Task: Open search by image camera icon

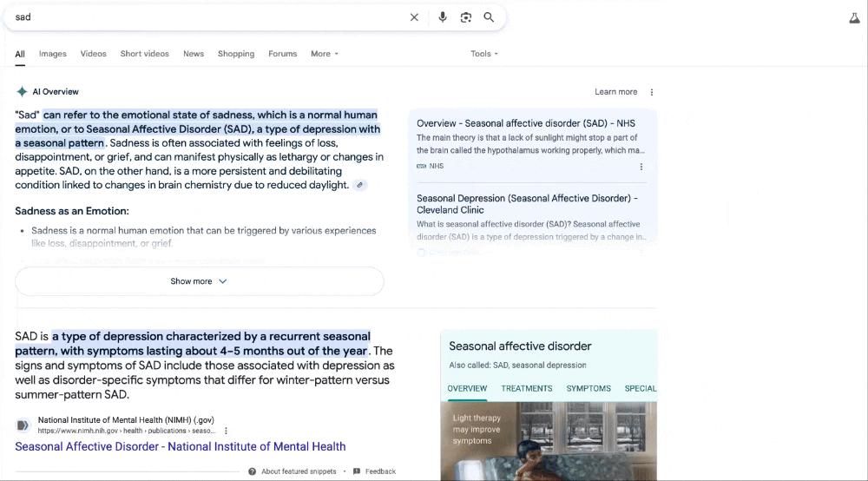Action: 466,17
